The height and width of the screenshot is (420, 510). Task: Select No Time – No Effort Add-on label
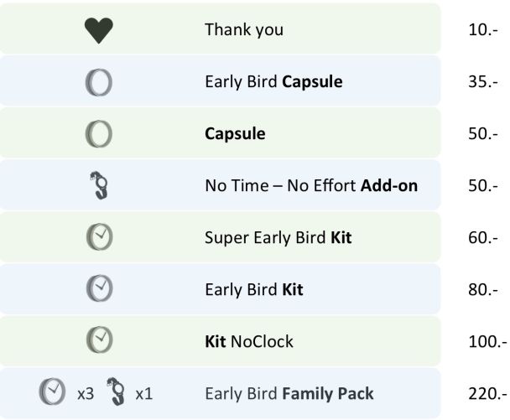click(x=311, y=185)
